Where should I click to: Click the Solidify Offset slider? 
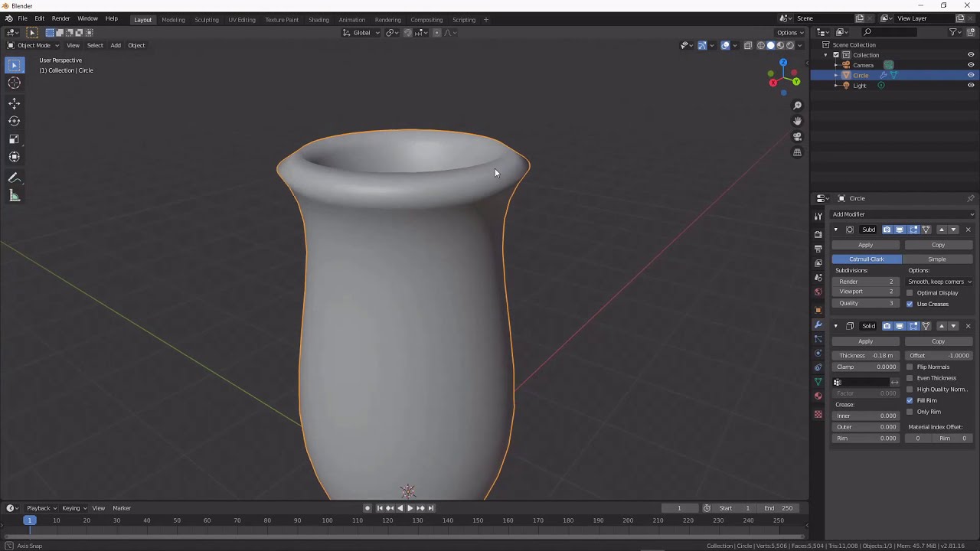[939, 356]
